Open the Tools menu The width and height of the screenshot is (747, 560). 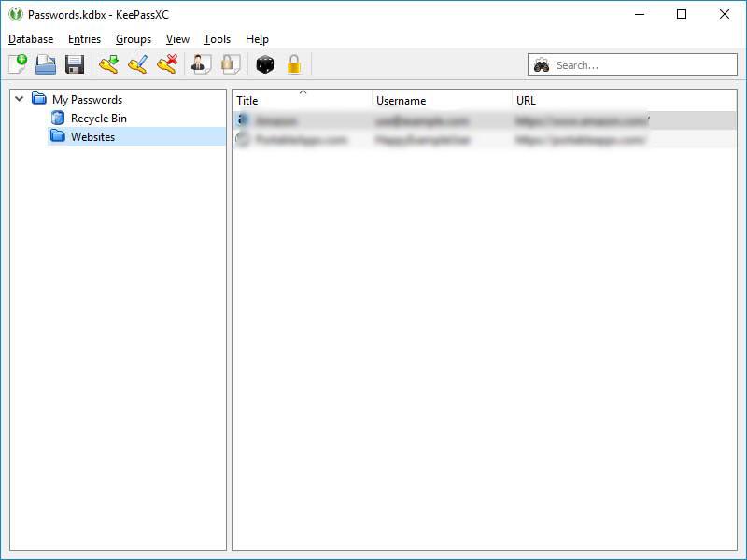(x=217, y=39)
